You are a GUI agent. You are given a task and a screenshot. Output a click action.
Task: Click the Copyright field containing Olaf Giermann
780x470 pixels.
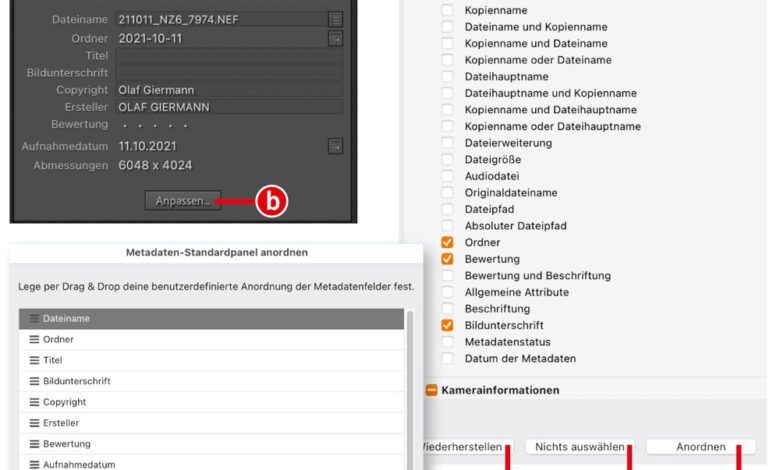[229, 90]
